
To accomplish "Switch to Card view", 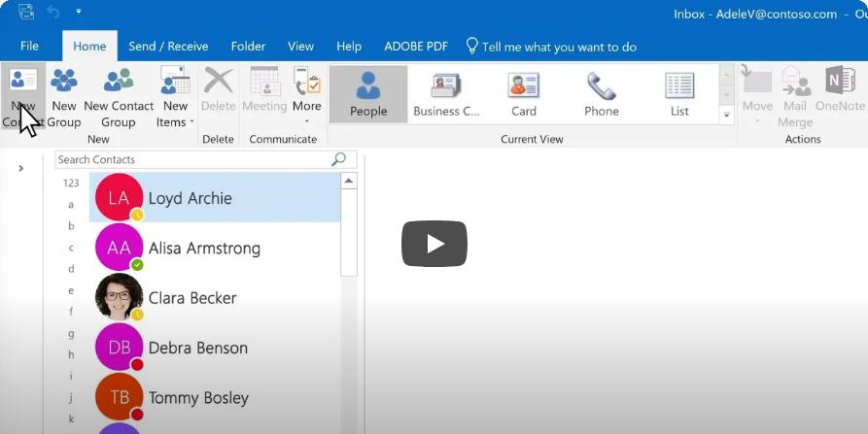I will [x=524, y=94].
